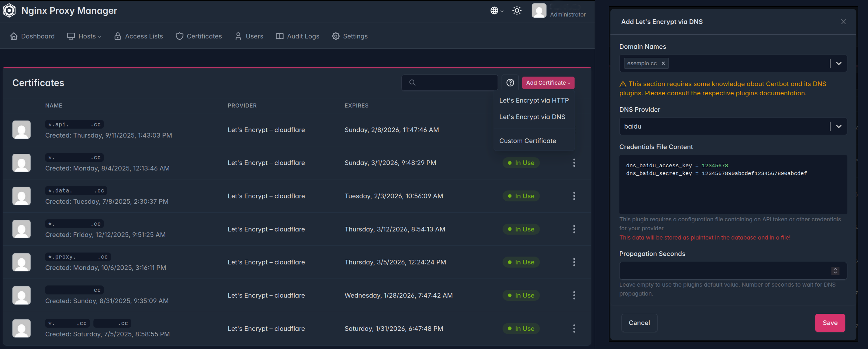Open actions menu for *.proxy certificate
Viewport: 868px width, 349px height.
click(574, 262)
